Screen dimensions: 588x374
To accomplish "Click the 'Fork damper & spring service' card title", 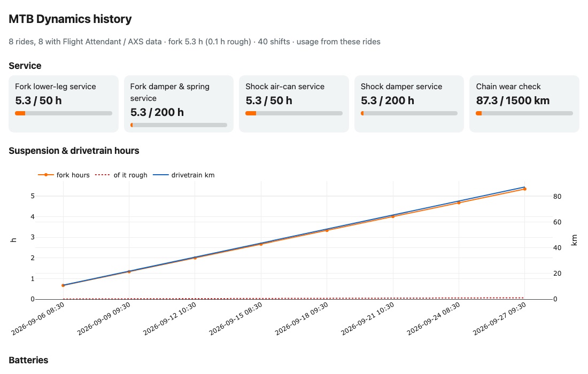I will pos(170,92).
